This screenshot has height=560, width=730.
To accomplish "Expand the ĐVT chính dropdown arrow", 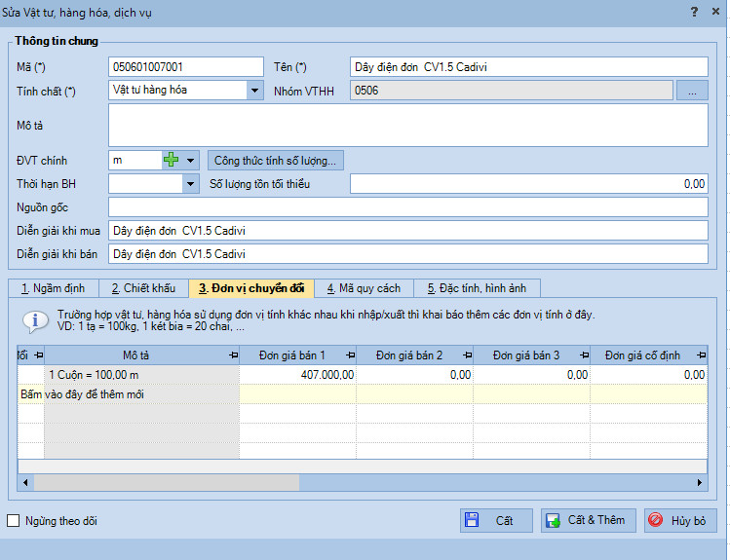I will click(x=190, y=161).
